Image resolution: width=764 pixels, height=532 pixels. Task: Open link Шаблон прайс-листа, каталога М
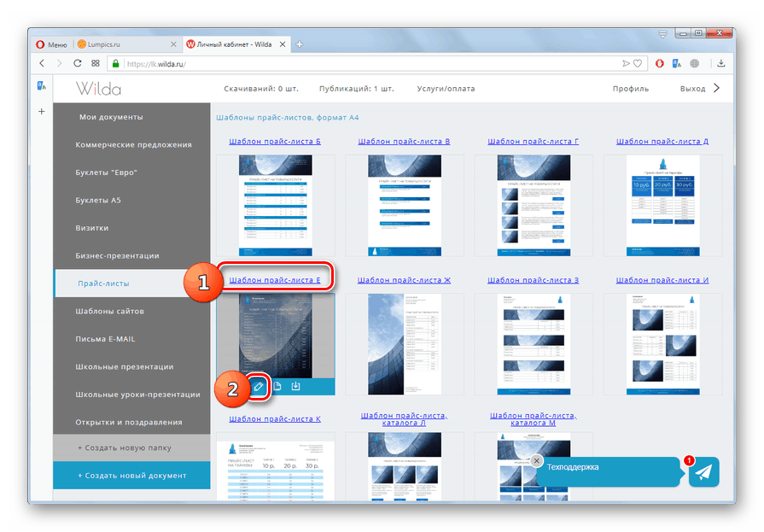pyautogui.click(x=533, y=419)
